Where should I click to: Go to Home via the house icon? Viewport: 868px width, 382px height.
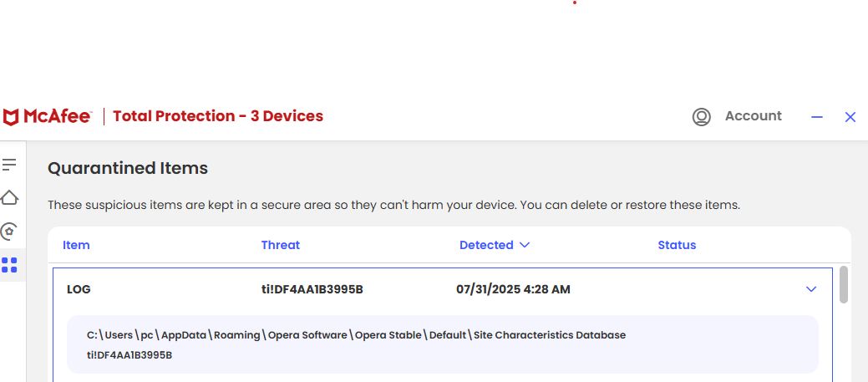coord(9,197)
